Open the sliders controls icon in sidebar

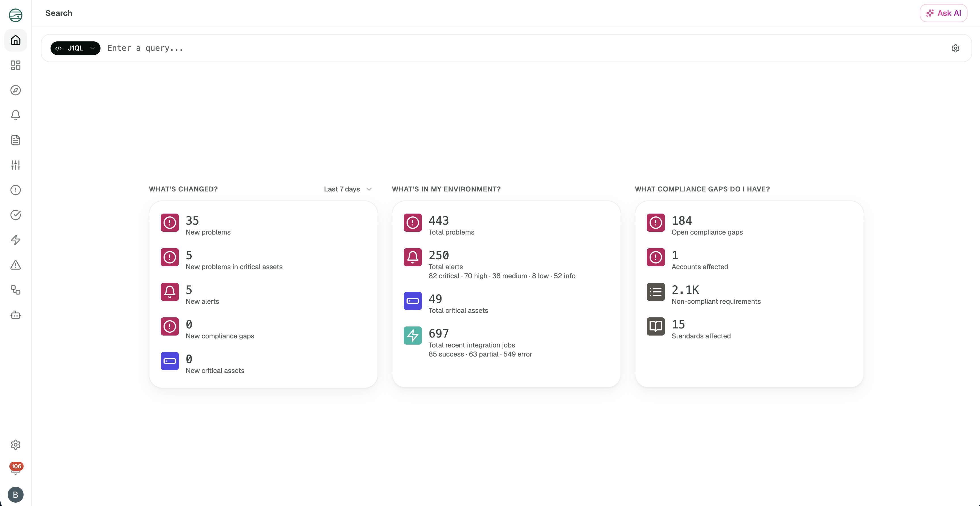tap(16, 165)
